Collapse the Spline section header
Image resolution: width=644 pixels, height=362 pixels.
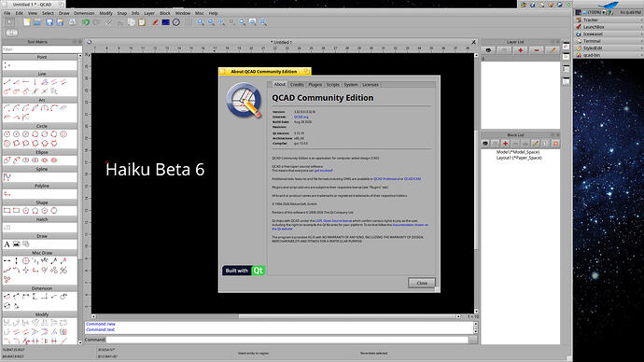pyautogui.click(x=39, y=169)
